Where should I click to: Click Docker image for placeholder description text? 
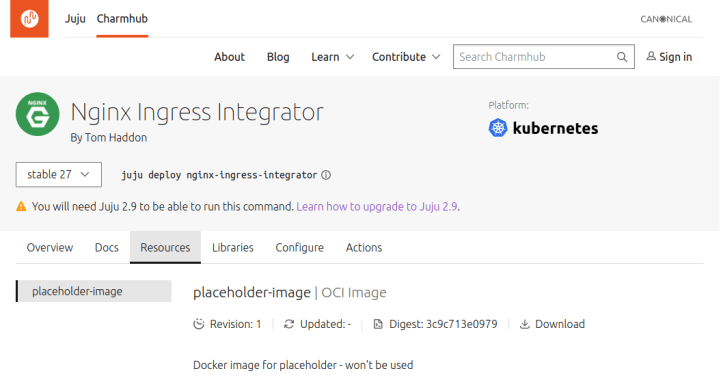(x=303, y=365)
